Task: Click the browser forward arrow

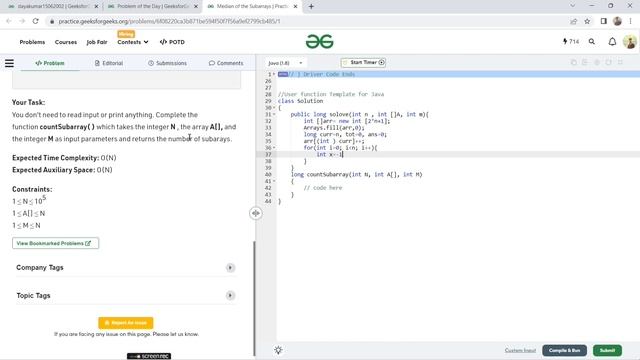Action: click(x=22, y=21)
